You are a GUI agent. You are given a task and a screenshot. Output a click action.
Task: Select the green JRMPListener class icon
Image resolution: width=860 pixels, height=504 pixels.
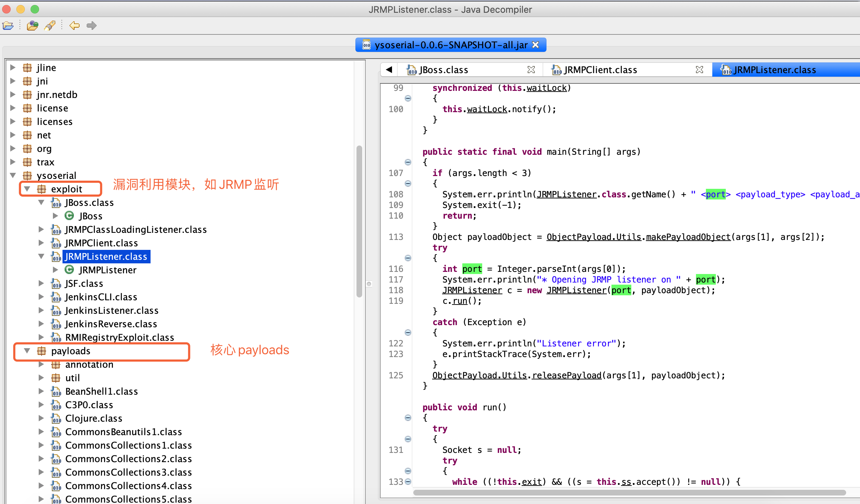click(69, 270)
